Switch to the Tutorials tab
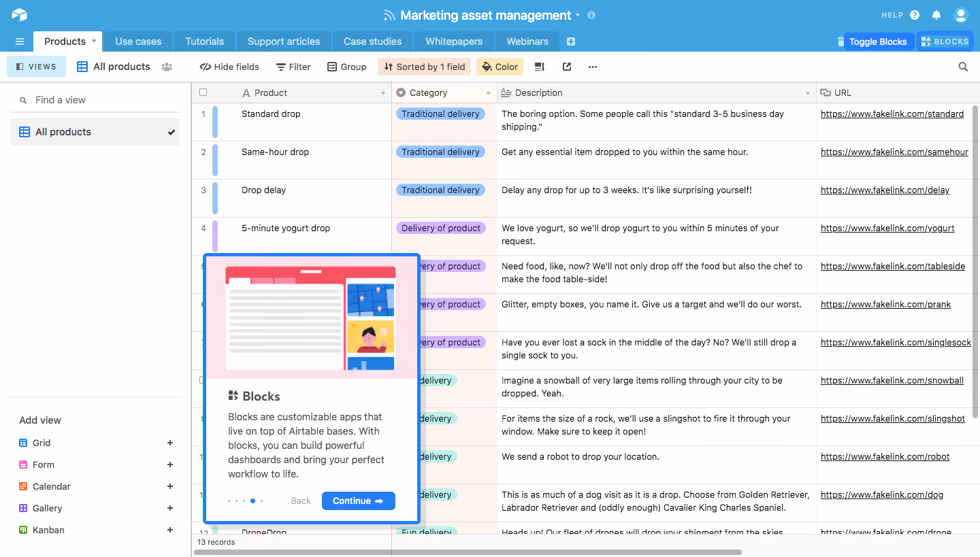 pos(204,41)
